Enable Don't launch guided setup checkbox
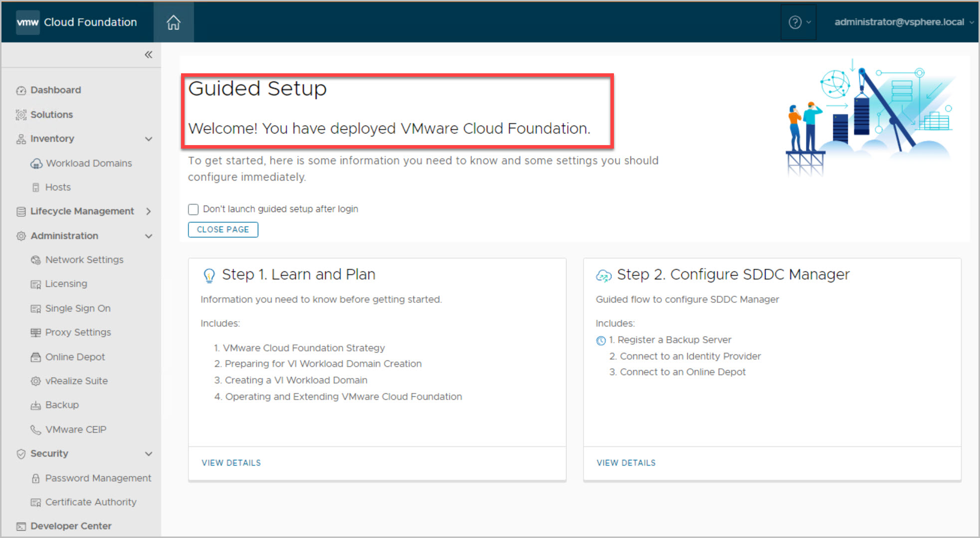This screenshot has height=538, width=980. 194,209
